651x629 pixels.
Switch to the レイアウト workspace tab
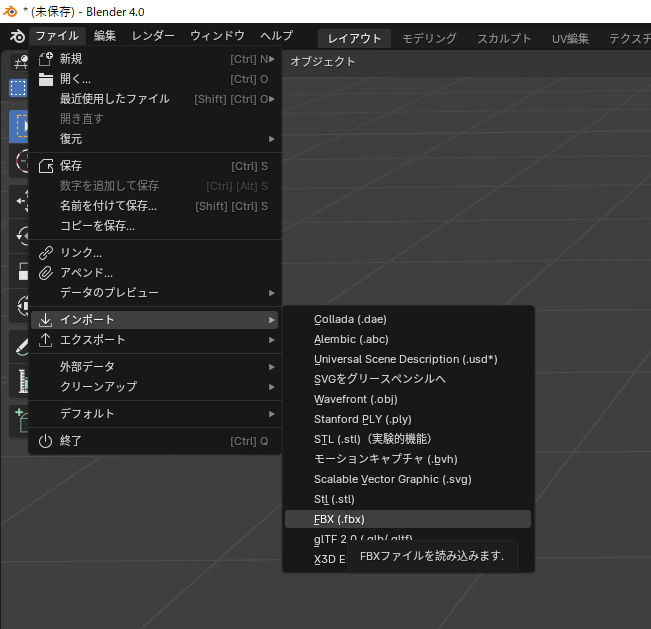coord(354,39)
